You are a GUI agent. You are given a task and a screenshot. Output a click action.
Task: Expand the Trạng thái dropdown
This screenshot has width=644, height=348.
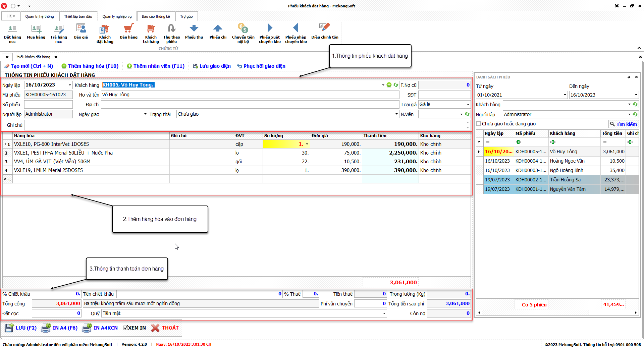click(x=396, y=114)
